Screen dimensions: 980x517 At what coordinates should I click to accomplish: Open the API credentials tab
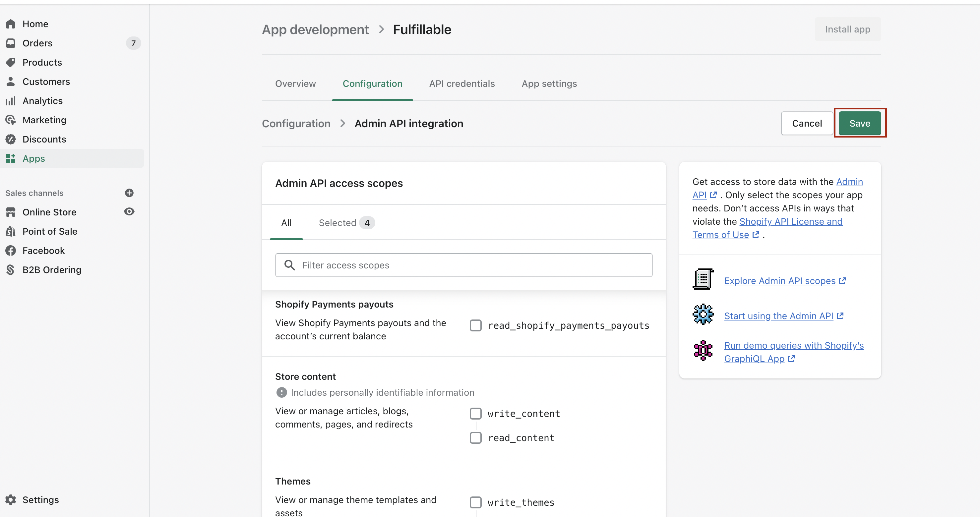pos(462,83)
